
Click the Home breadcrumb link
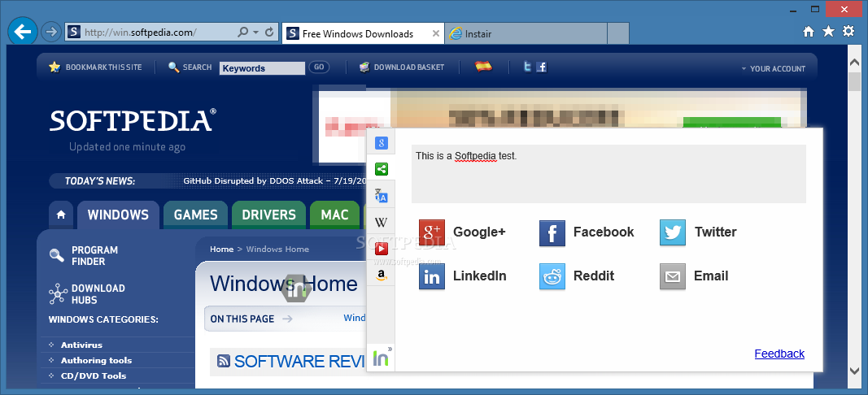click(x=221, y=249)
